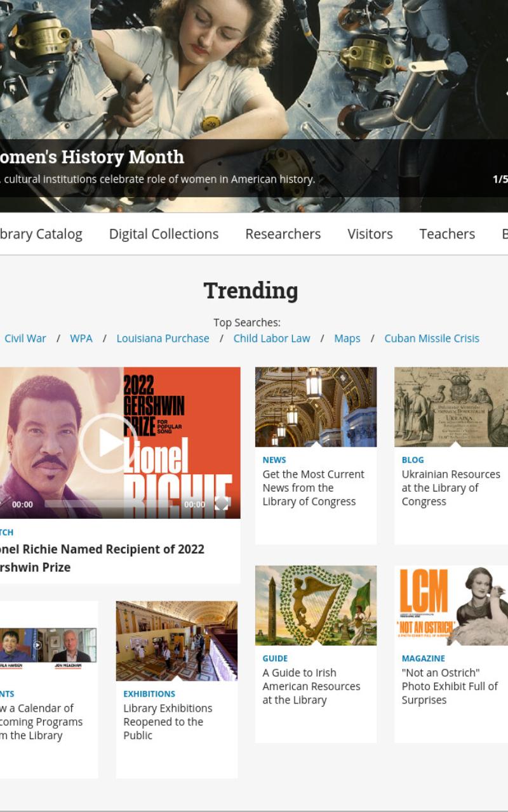Search the top term WPA
This screenshot has height=812, width=508.
point(81,338)
